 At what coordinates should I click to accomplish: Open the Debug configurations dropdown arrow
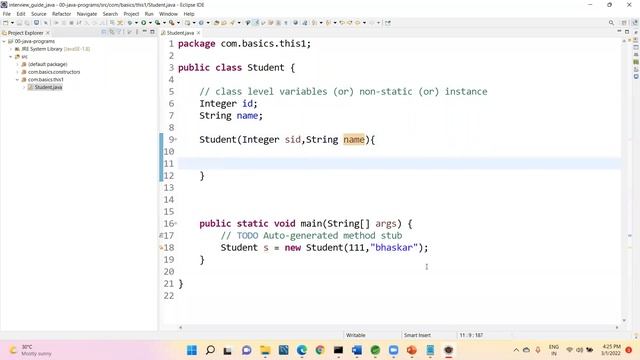coord(136,23)
